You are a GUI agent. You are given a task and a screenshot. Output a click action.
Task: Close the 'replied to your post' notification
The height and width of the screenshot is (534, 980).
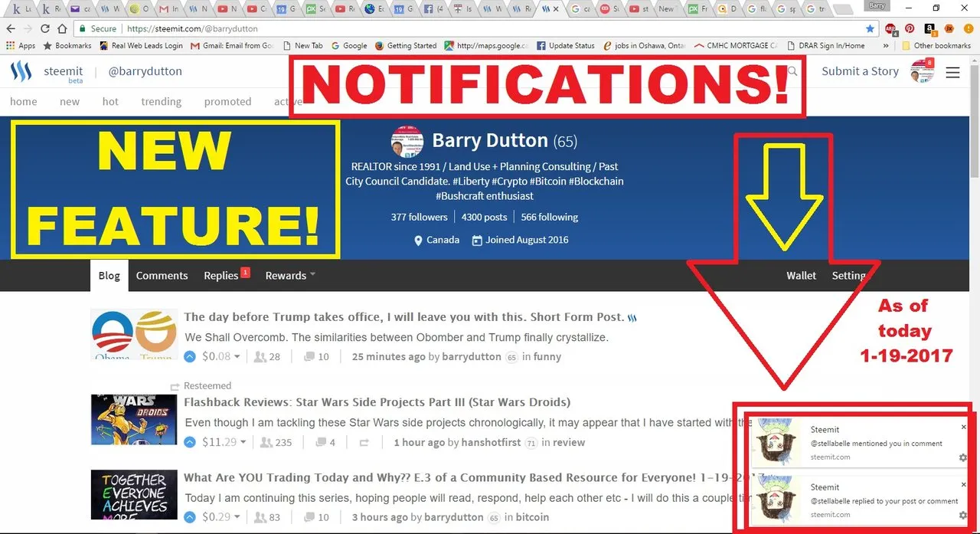click(964, 485)
